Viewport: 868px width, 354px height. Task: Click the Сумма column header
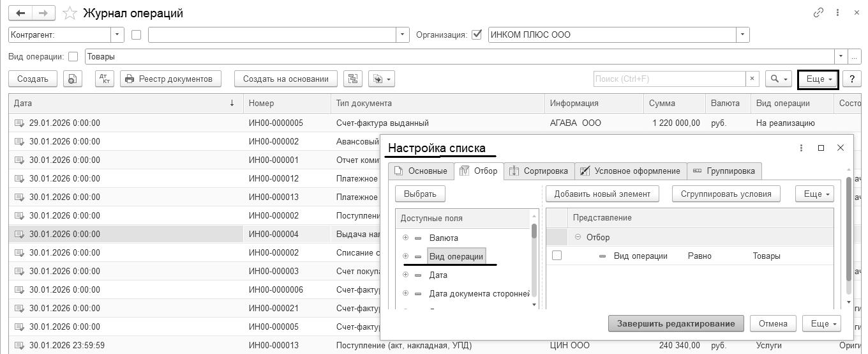pyautogui.click(x=675, y=103)
